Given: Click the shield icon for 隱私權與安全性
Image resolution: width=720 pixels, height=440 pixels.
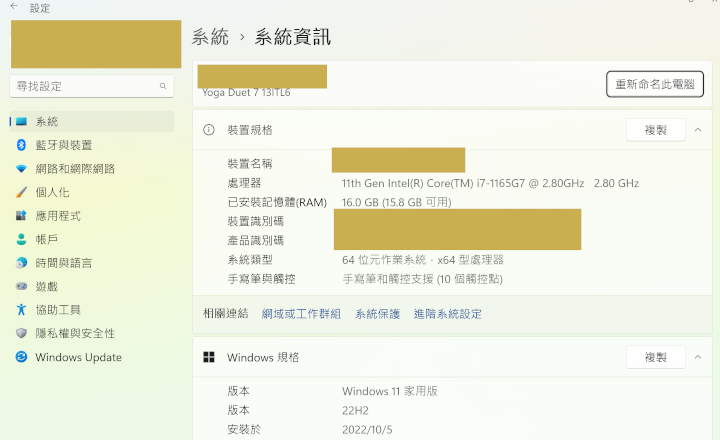Looking at the screenshot, I should click(21, 333).
